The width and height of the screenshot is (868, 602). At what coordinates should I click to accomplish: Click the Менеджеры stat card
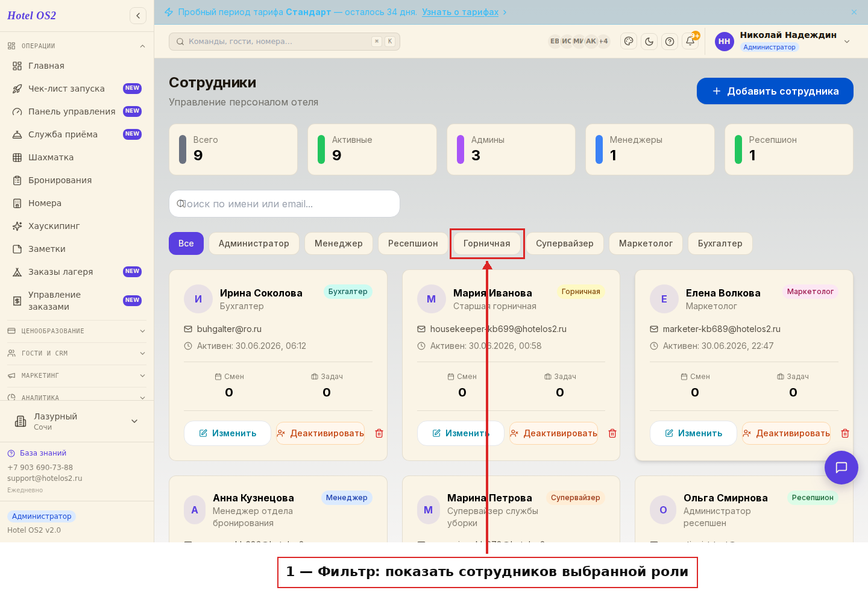[x=650, y=149]
